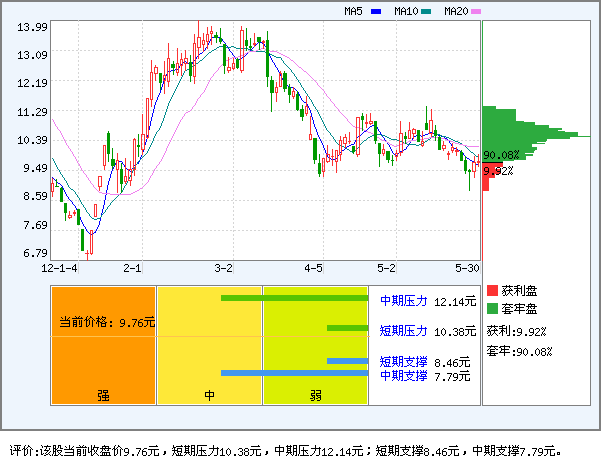The height and width of the screenshot is (456, 601).
Task: Click the 11.29 price axis label
Action: (x=32, y=112)
